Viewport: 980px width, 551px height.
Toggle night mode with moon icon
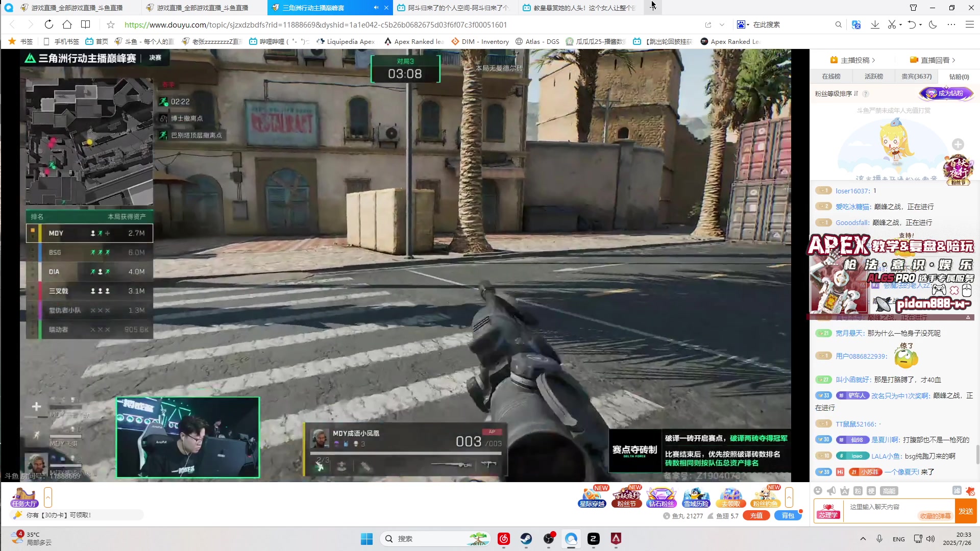933,24
